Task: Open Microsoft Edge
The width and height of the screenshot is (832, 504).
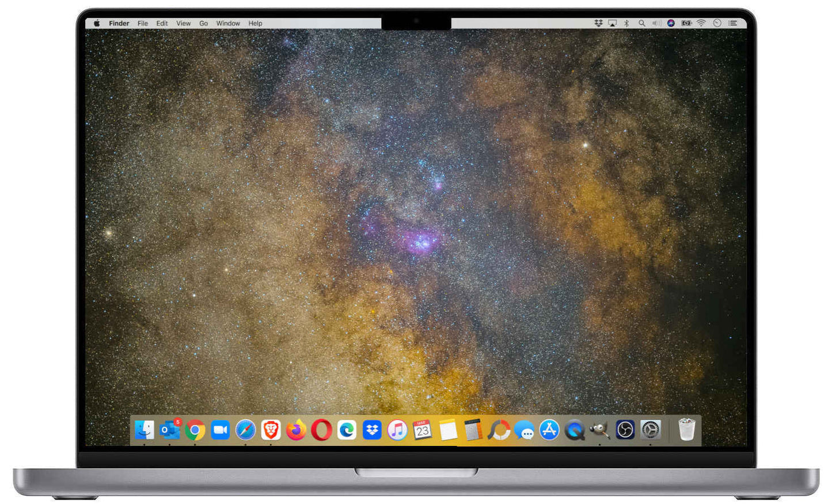Action: tap(348, 430)
